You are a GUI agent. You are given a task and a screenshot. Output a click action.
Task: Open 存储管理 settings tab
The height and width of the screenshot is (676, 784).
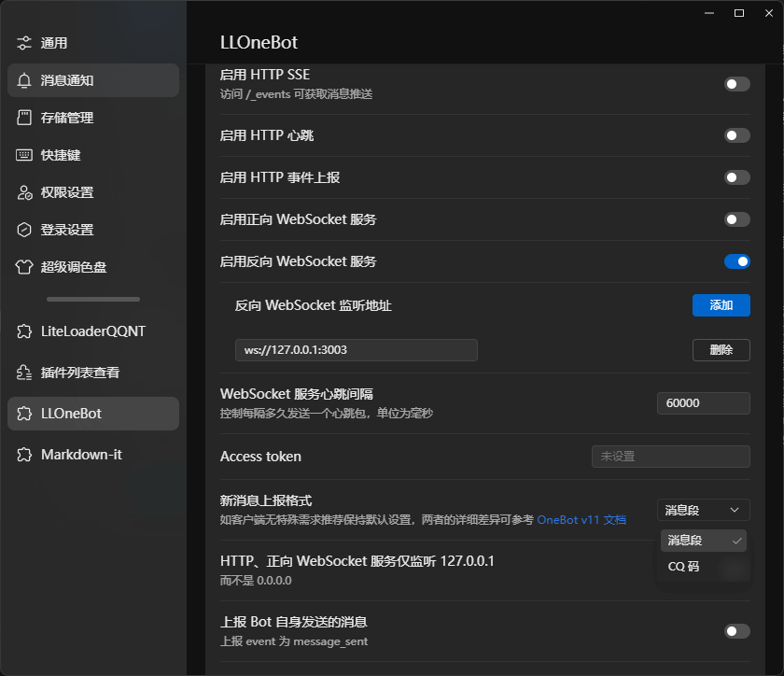tap(93, 118)
